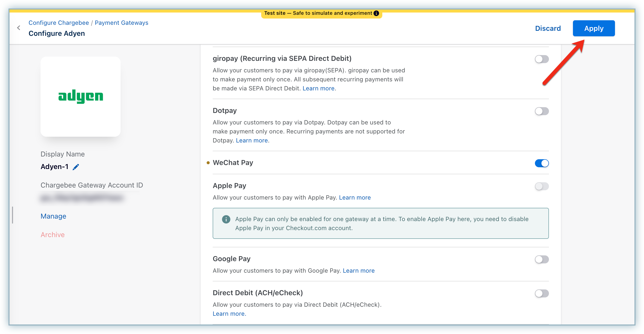Image resolution: width=644 pixels, height=334 pixels.
Task: Open Dotpay Learn more link
Action: point(252,140)
